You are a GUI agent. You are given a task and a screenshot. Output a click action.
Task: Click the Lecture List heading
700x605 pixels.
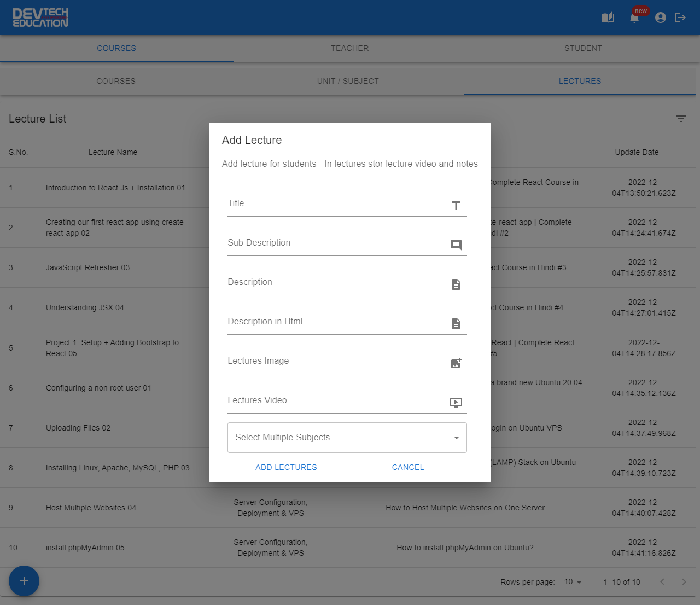tap(37, 119)
